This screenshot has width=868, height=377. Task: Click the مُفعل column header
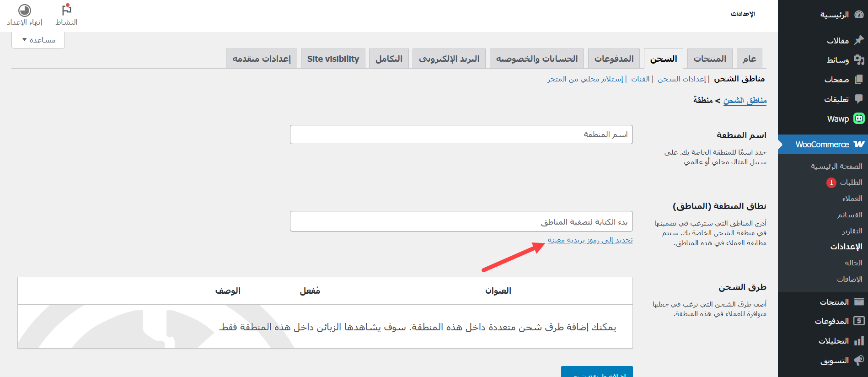310,291
